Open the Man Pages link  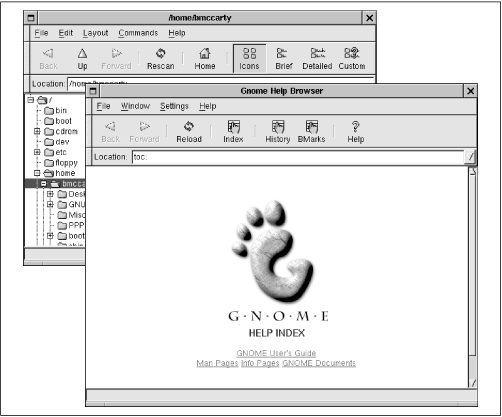[217, 363]
